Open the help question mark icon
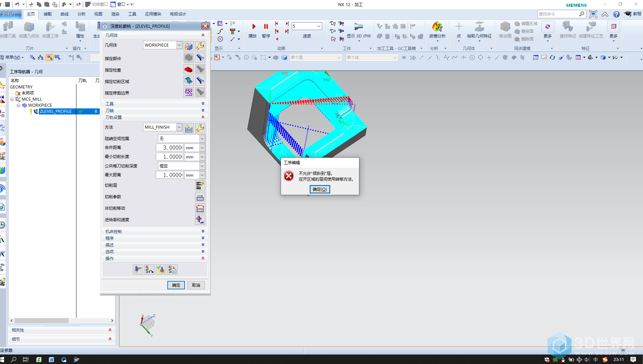Screen dimensions: 643x364 click(x=616, y=14)
